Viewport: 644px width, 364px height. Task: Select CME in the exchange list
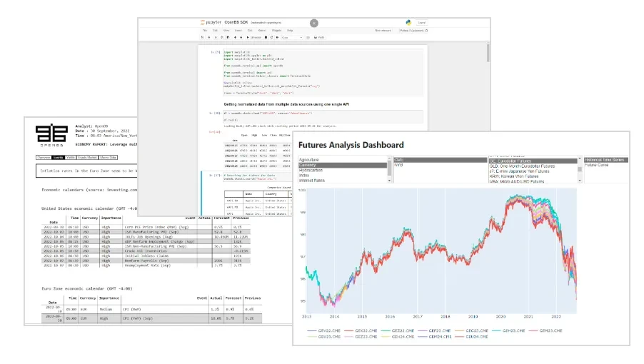[400, 161]
